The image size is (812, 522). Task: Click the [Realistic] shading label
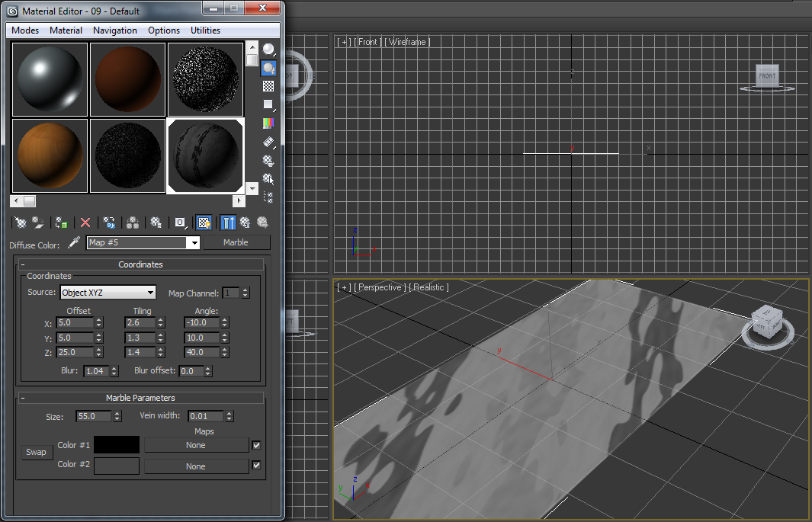click(x=428, y=287)
